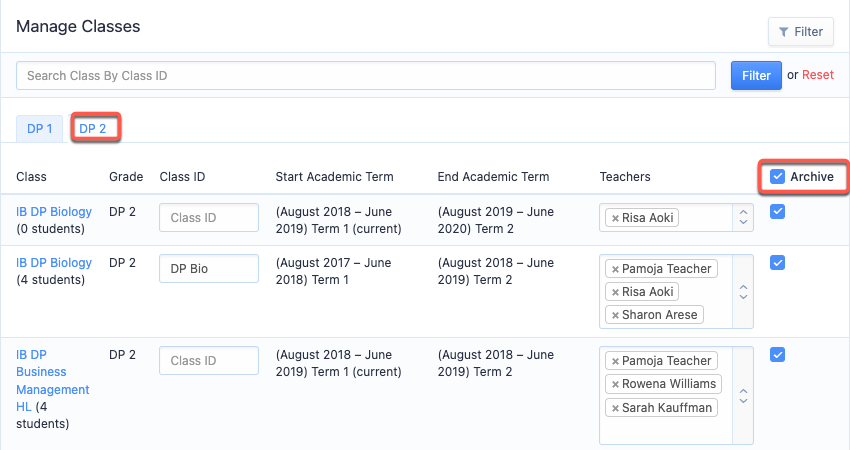The image size is (850, 450).
Task: Focus the Search Class By Class ID field
Action: [x=366, y=76]
